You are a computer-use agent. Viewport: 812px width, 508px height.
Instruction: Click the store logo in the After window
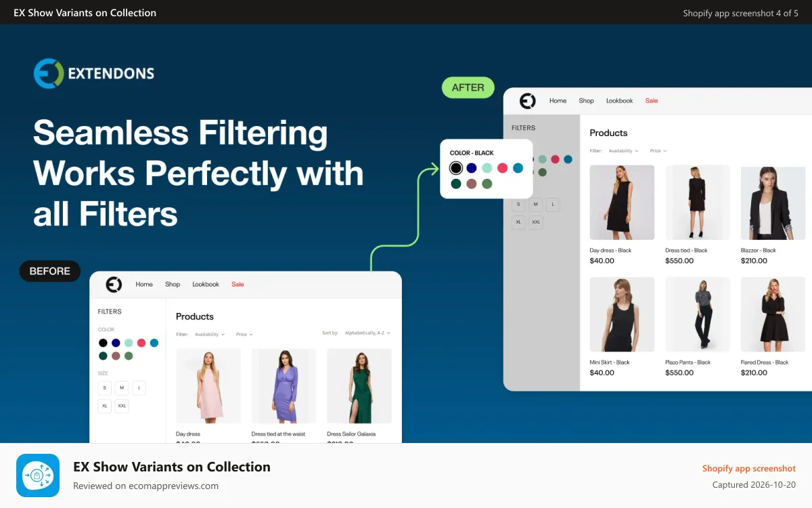pos(527,101)
